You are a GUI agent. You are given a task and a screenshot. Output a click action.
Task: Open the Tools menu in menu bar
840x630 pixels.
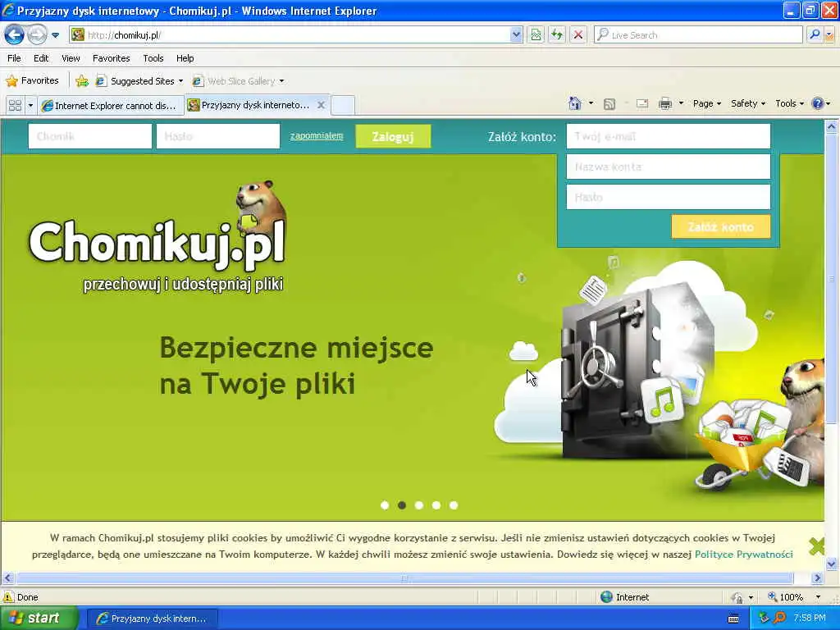point(153,58)
